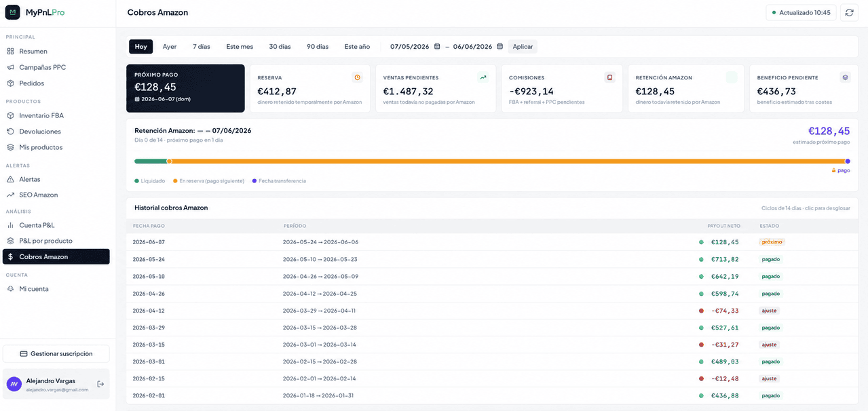Expand the 2026-05-24 payment row

pos(492,259)
